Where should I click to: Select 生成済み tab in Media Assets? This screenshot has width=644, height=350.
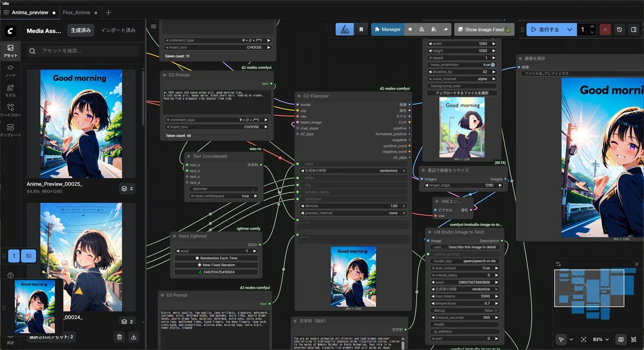click(x=81, y=31)
